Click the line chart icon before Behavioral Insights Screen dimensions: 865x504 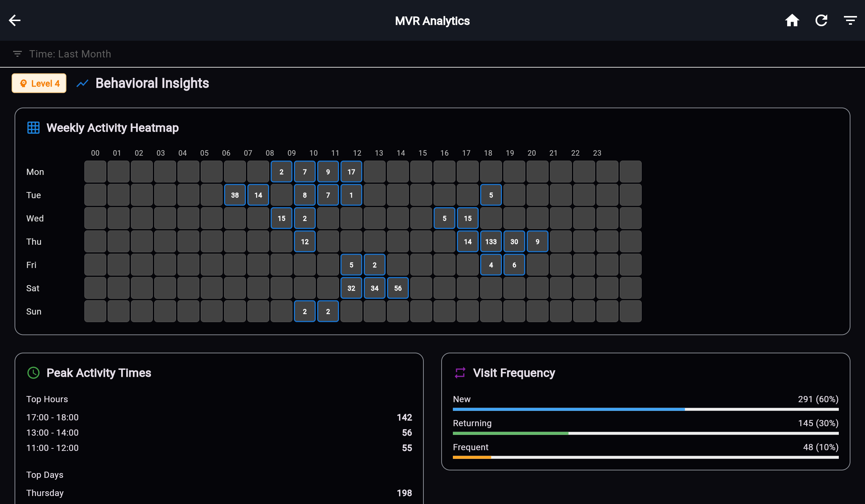(83, 83)
